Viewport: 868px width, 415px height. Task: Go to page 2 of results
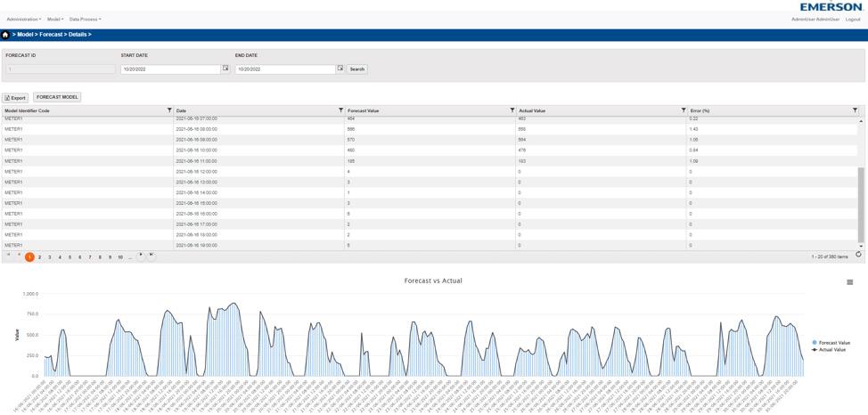tap(40, 257)
